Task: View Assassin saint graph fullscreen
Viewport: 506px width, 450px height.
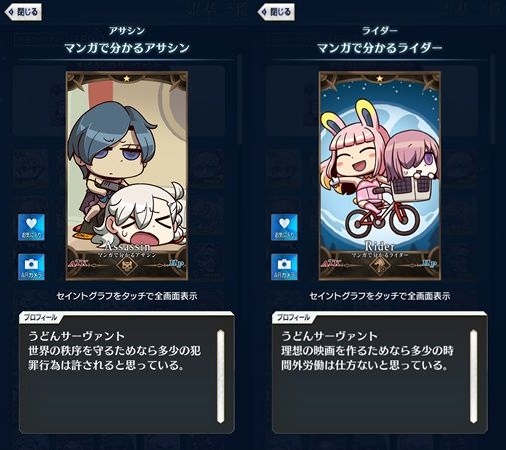Action: point(127,176)
